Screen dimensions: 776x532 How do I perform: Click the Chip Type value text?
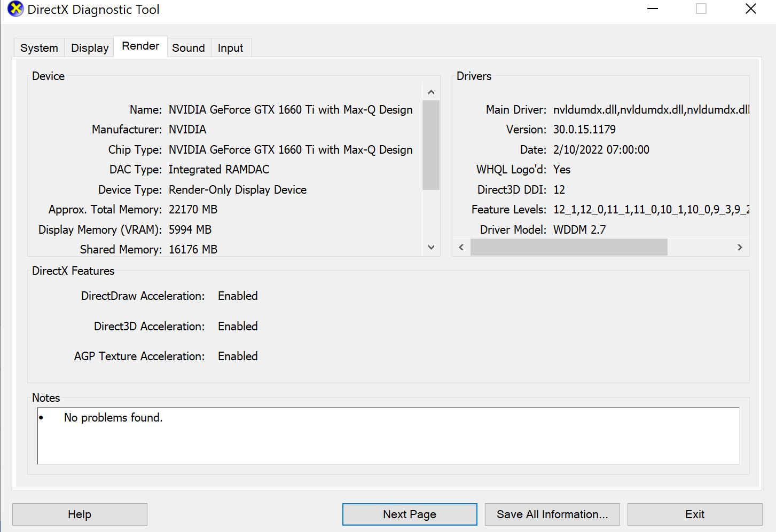[x=291, y=150]
